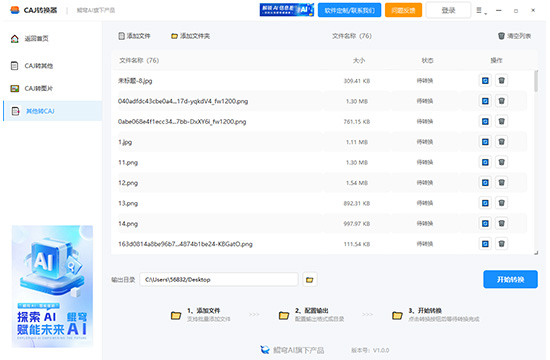
Task: Click the 文件名称 (76) column header
Action: click(139, 61)
